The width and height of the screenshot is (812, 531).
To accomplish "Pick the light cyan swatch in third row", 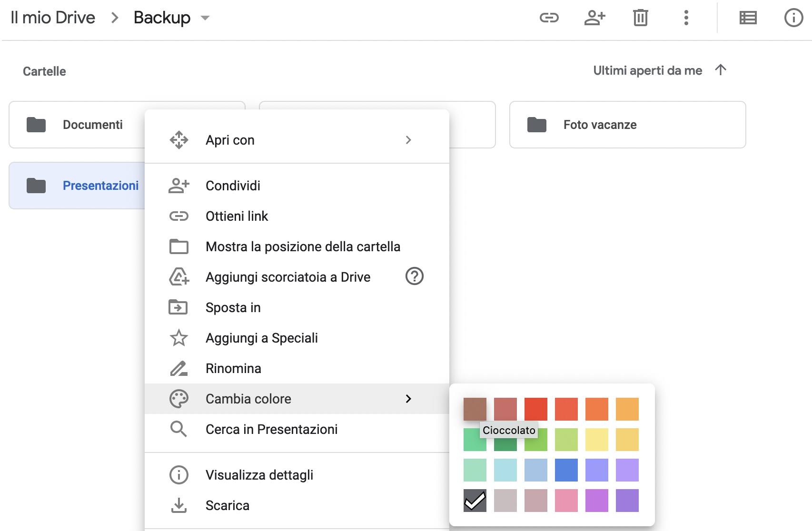I will click(505, 470).
